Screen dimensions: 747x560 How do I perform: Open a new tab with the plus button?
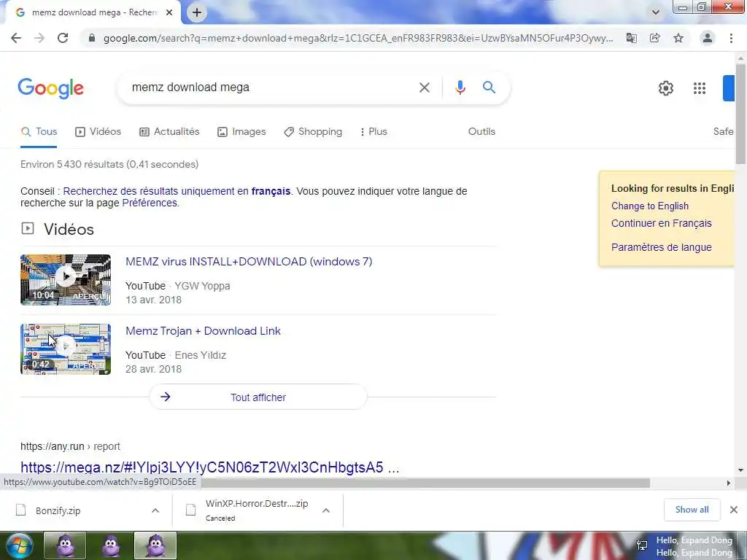coord(197,12)
